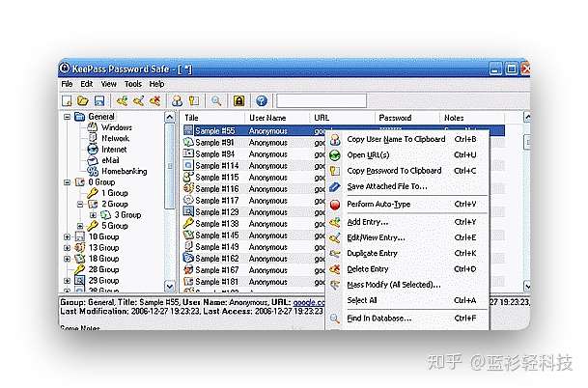Click the Password column header

pos(407,118)
